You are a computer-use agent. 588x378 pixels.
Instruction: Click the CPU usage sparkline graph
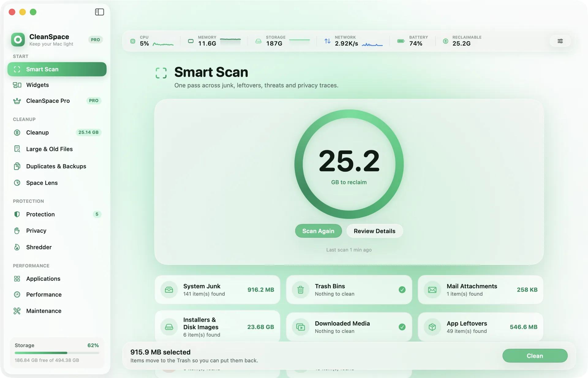163,44
